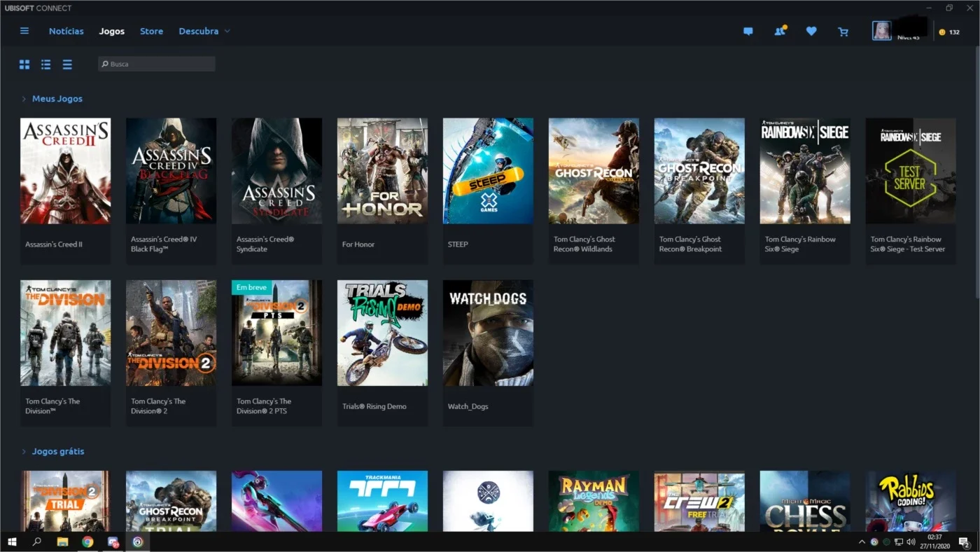Open File Explorer from taskbar
This screenshot has width=980, height=552.
pos(62,541)
